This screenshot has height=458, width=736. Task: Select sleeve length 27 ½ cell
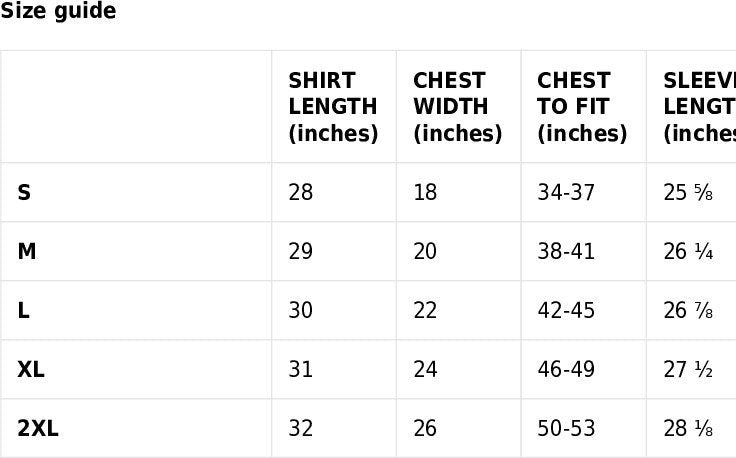point(688,369)
